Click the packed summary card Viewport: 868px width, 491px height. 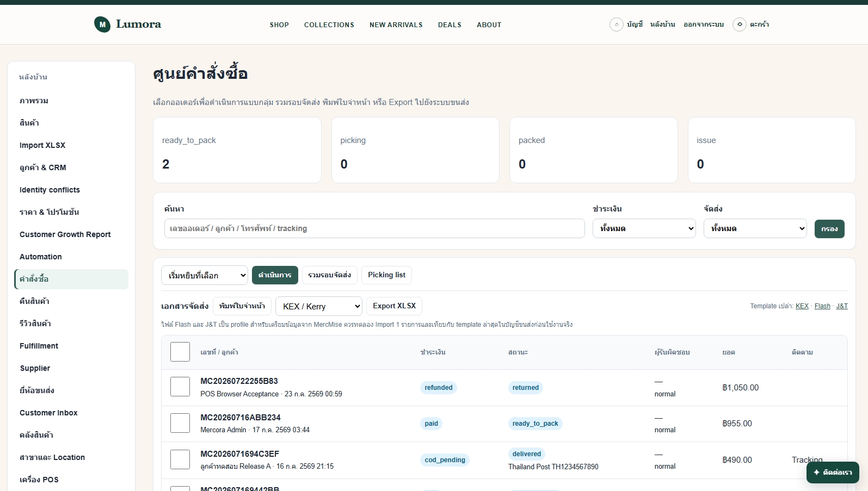[x=594, y=150]
